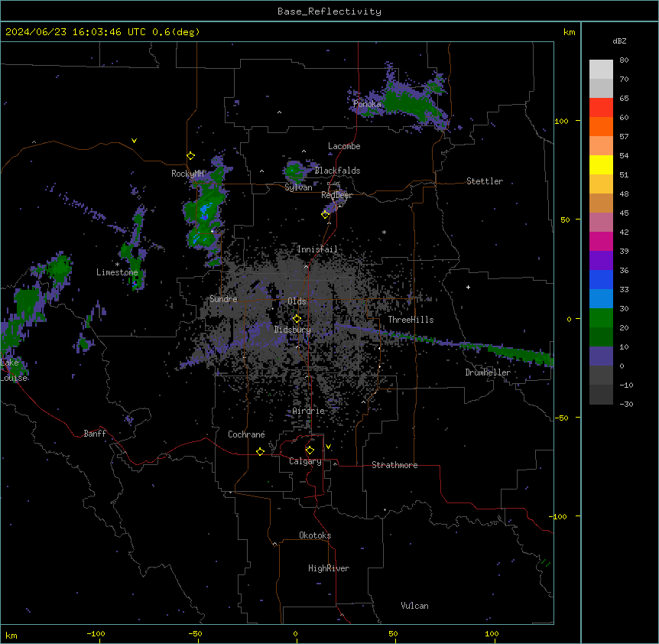Screen dimensions: 659x644
Task: Click the Okotoks label
Action: 315,535
